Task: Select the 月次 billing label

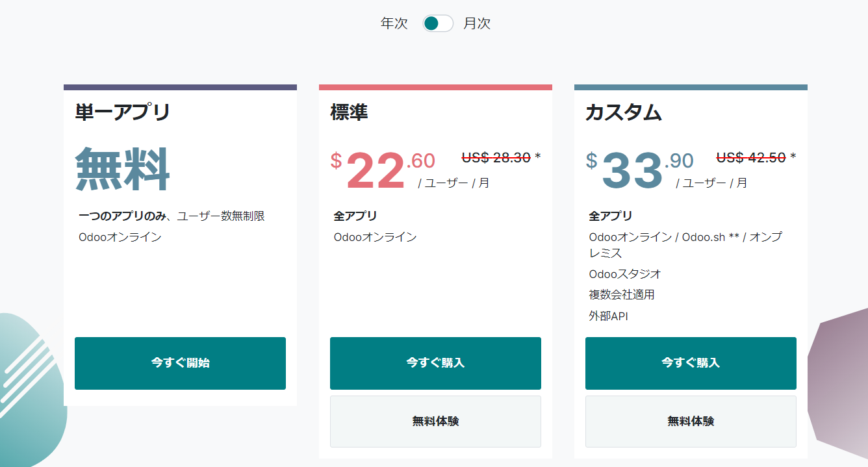Action: (477, 23)
